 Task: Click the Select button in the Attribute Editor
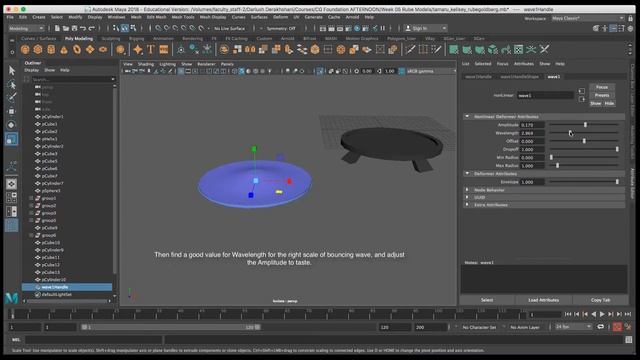487,300
